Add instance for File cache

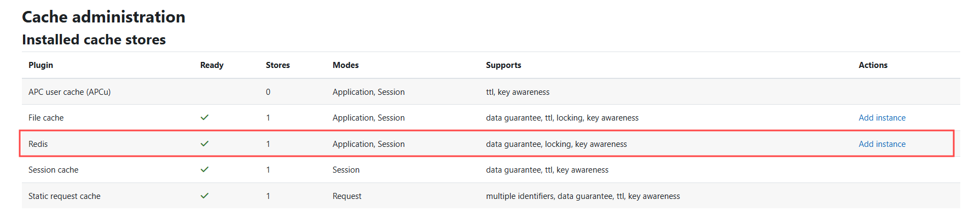[x=882, y=118]
